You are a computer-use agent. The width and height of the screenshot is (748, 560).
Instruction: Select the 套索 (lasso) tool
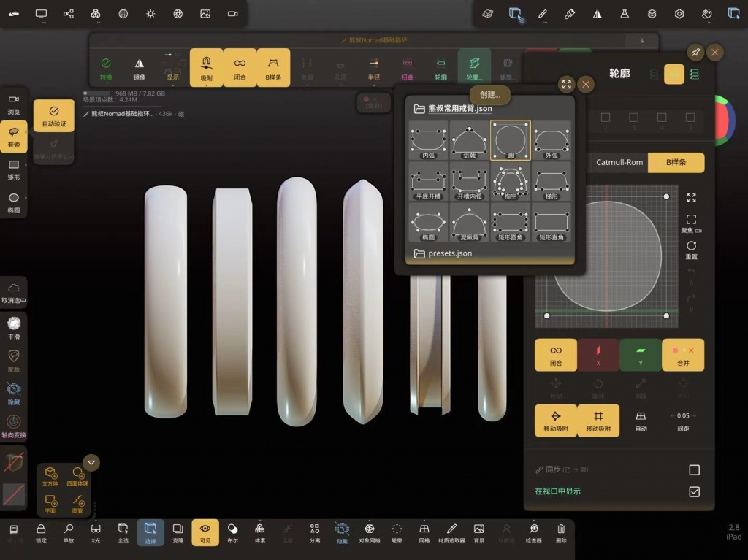(13, 136)
